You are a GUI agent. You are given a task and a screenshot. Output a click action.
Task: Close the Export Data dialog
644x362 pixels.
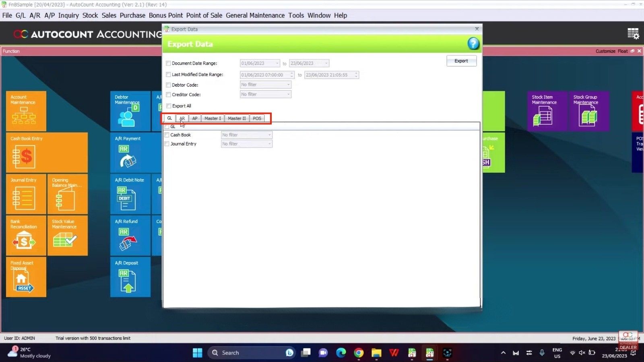[x=477, y=29]
